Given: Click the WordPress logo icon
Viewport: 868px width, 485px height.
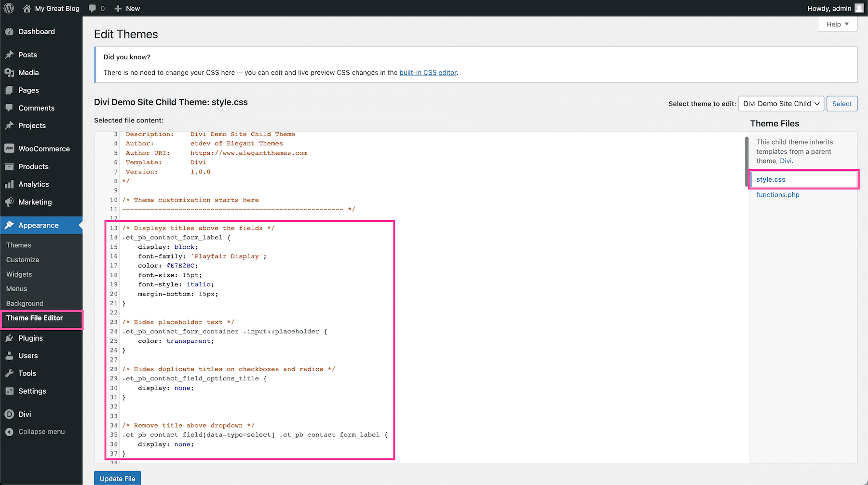Looking at the screenshot, I should pyautogui.click(x=9, y=8).
